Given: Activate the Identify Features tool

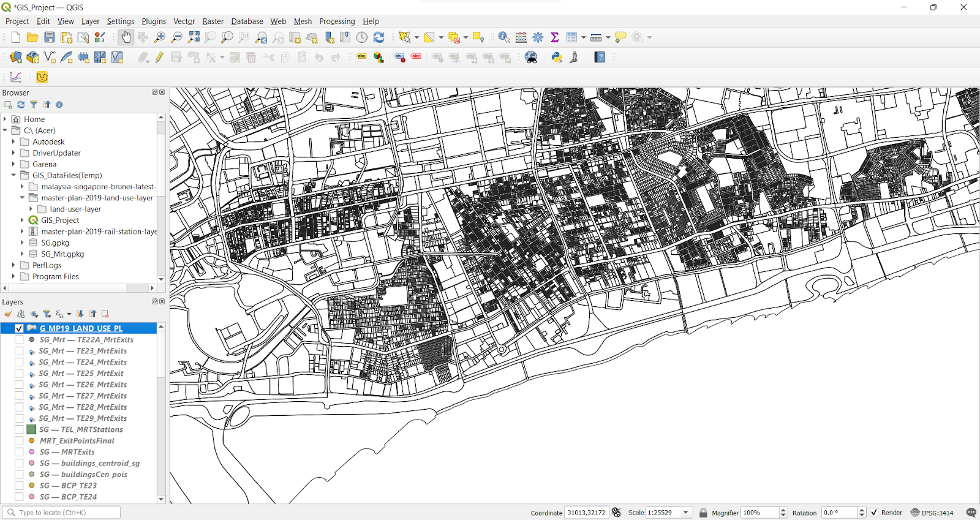Looking at the screenshot, I should pos(503,37).
